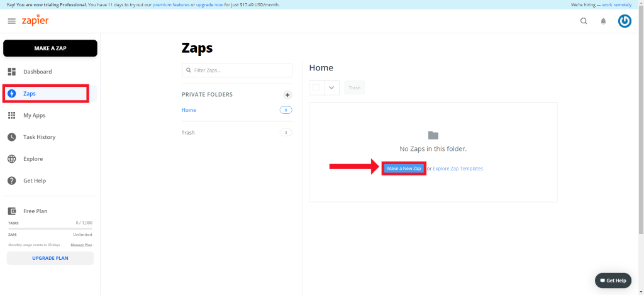644x295 pixels.
Task: Click the PRIVATE FOLDERS heading
Action: pos(207,94)
